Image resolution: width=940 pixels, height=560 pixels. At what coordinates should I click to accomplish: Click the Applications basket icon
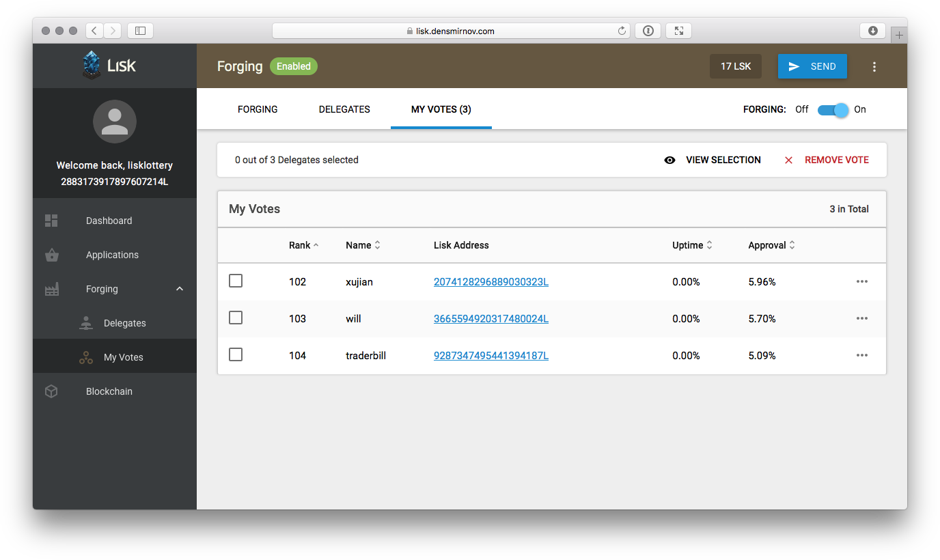(x=51, y=255)
